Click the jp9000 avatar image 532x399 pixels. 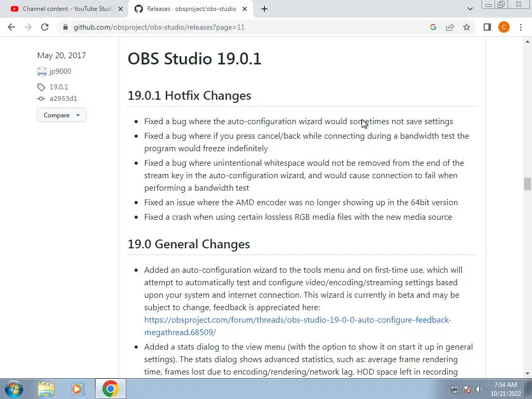tap(42, 72)
